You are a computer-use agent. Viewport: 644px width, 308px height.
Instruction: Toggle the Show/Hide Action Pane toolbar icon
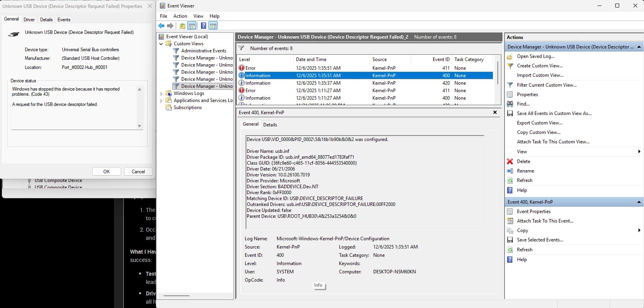[213, 26]
